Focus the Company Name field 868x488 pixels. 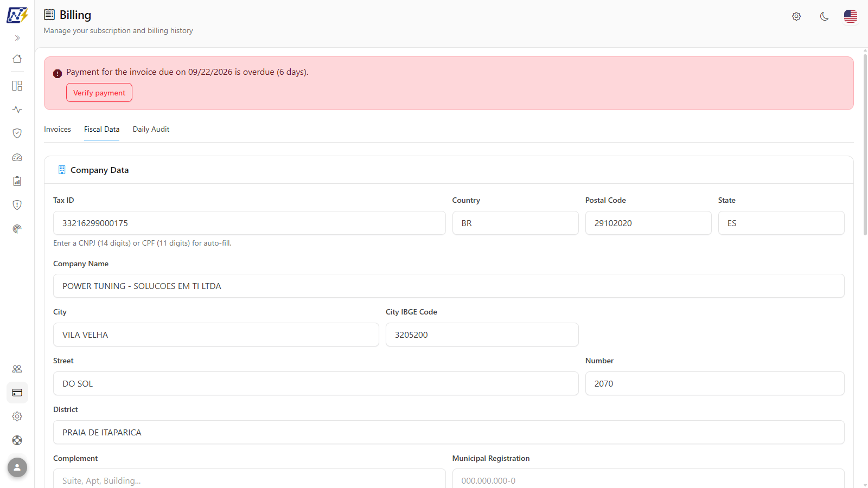tap(449, 286)
